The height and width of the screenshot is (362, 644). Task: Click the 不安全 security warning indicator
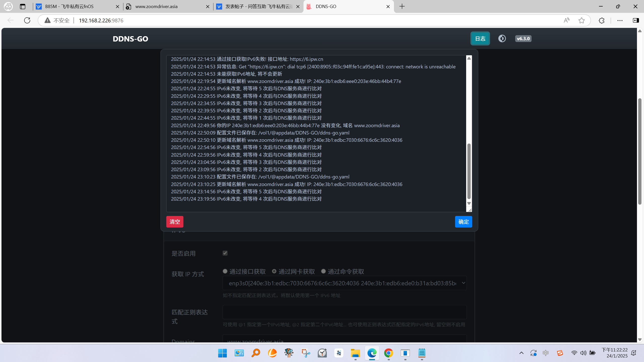(57, 20)
